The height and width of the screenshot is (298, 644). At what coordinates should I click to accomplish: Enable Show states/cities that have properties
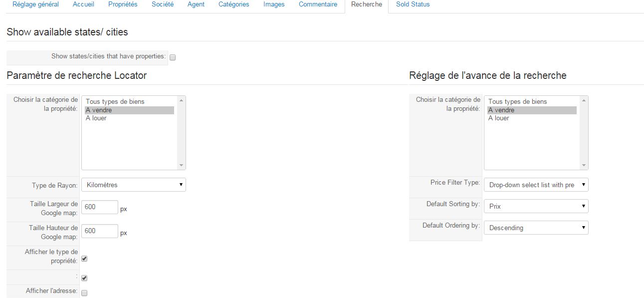(173, 57)
